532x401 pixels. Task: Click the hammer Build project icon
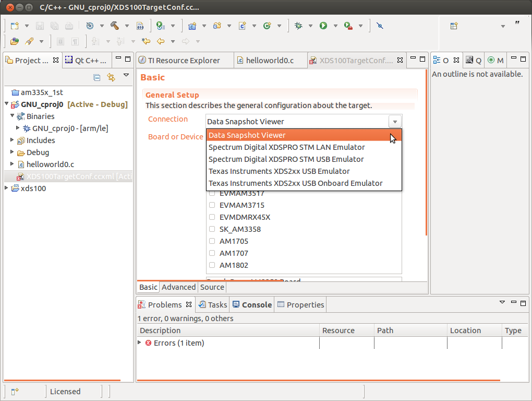pos(115,26)
